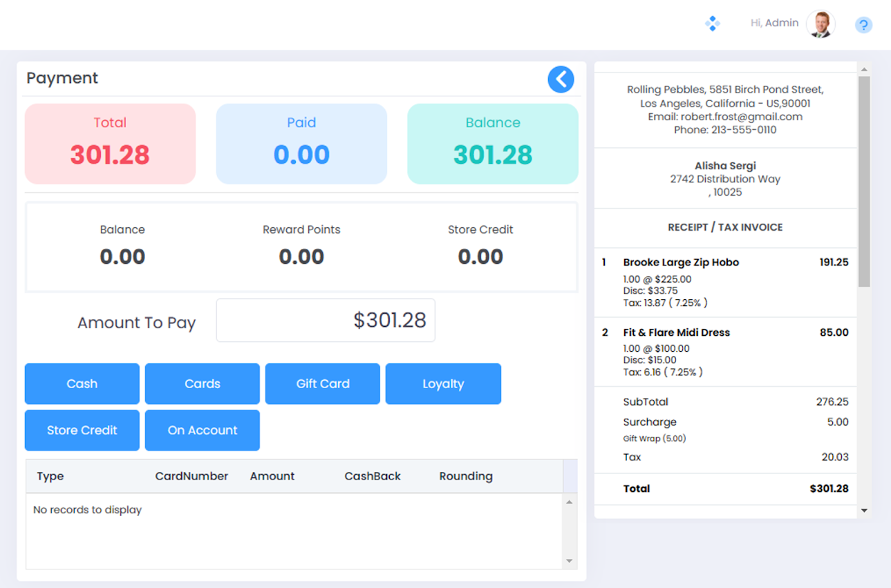Image resolution: width=891 pixels, height=588 pixels.
Task: Click the receipt vertical scrollbar thumb
Action: click(x=864, y=181)
